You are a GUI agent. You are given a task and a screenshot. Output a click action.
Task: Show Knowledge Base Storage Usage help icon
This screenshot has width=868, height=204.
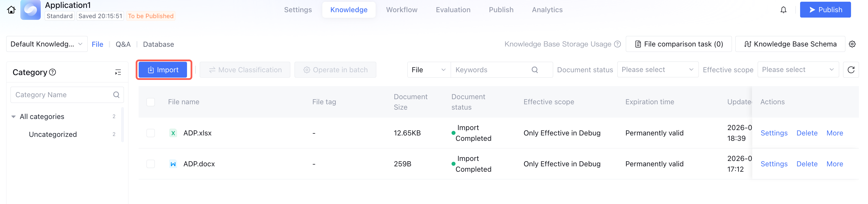point(618,44)
